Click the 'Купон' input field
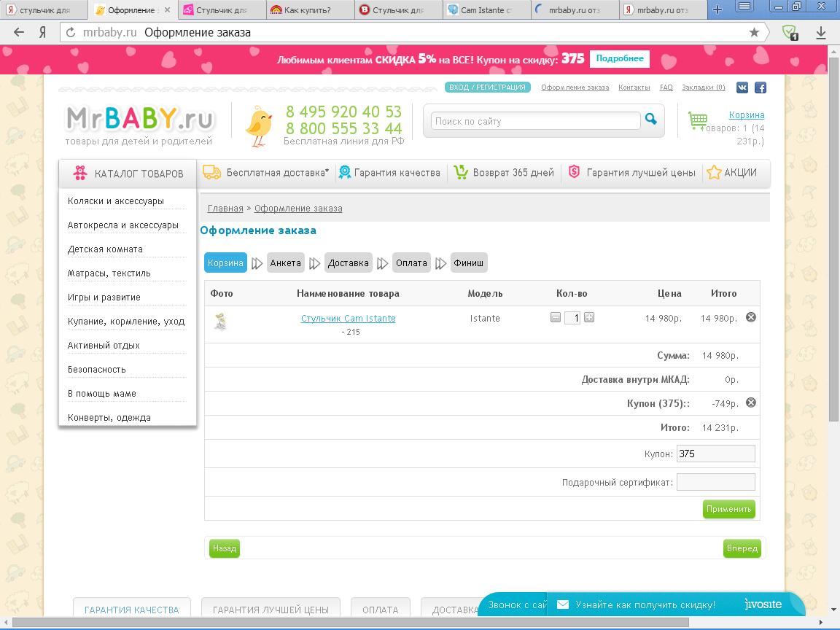The width and height of the screenshot is (840, 630). [x=716, y=454]
